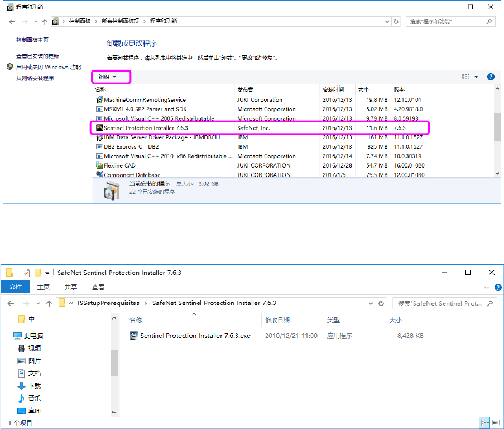Switch to details view icon in Explorer status bar

tap(484, 422)
